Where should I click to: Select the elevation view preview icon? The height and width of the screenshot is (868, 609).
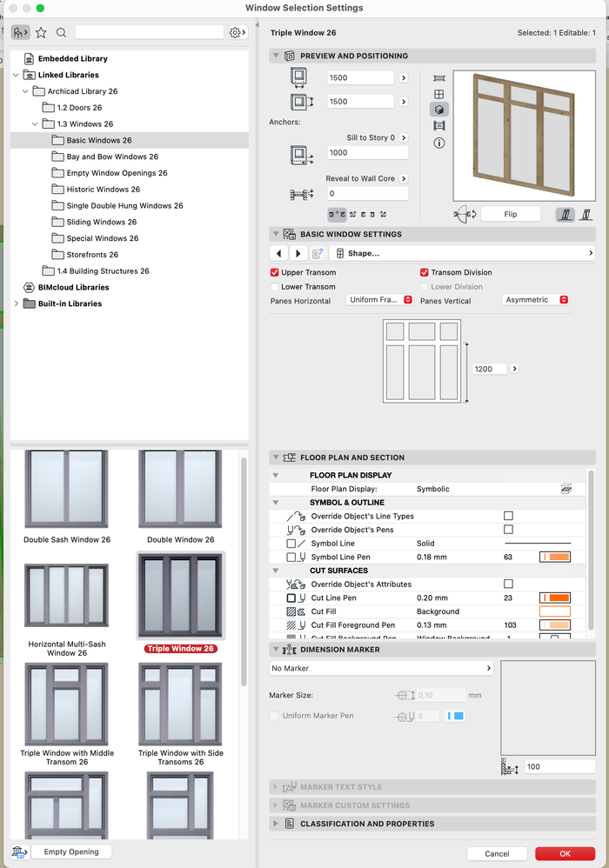(439, 94)
